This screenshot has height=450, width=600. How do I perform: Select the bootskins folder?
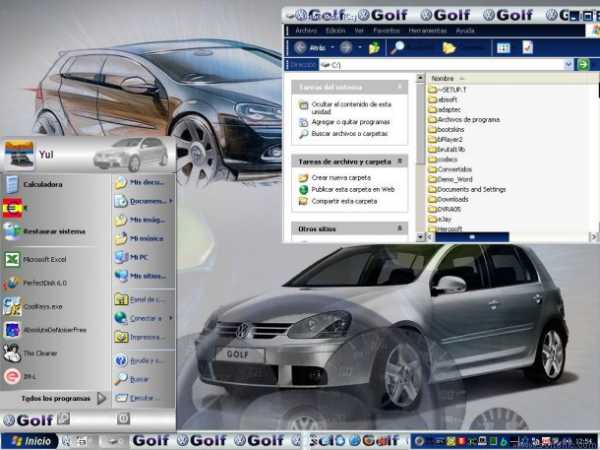446,129
